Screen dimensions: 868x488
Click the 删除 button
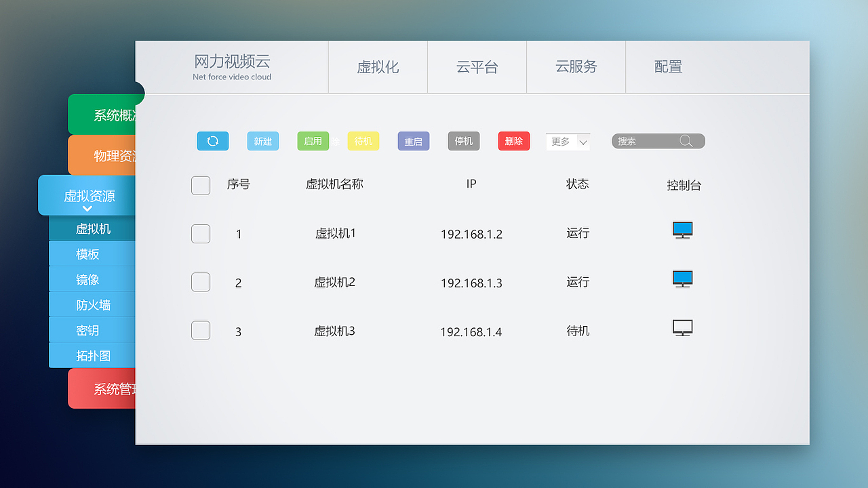[x=513, y=141]
